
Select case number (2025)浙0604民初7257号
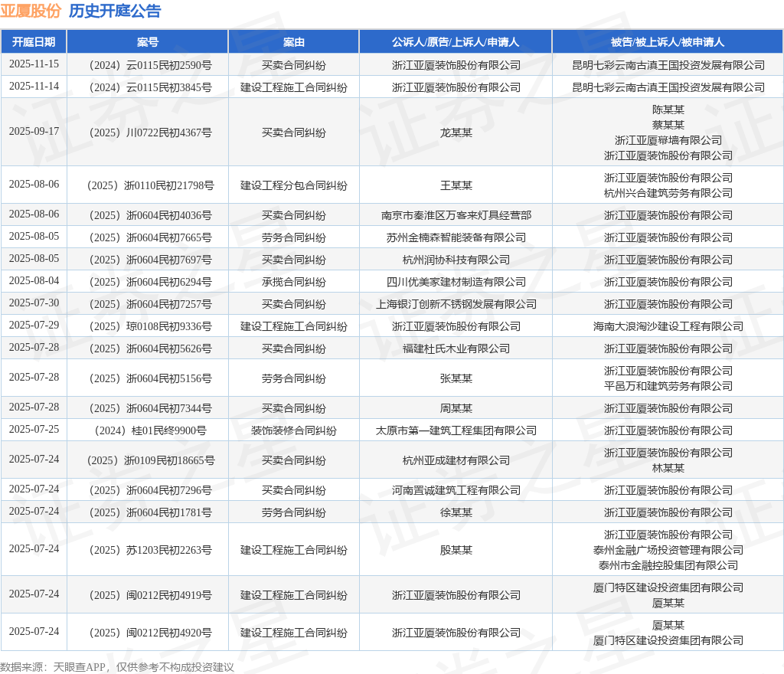148,304
